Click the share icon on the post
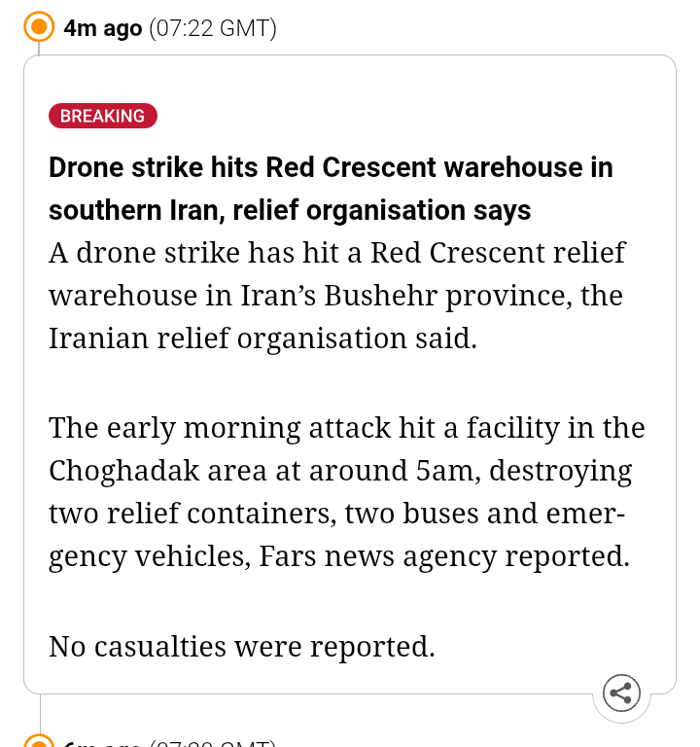The image size is (700, 747). tap(621, 694)
